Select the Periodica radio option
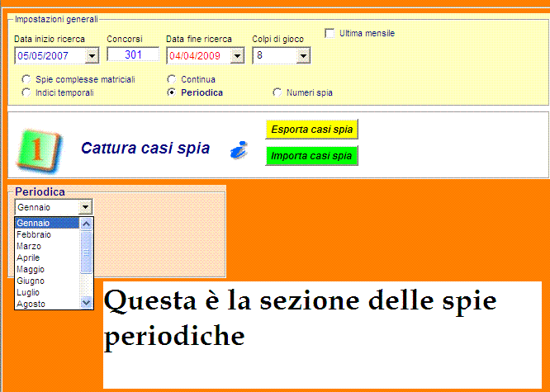The width and height of the screenshot is (550, 392). [172, 92]
